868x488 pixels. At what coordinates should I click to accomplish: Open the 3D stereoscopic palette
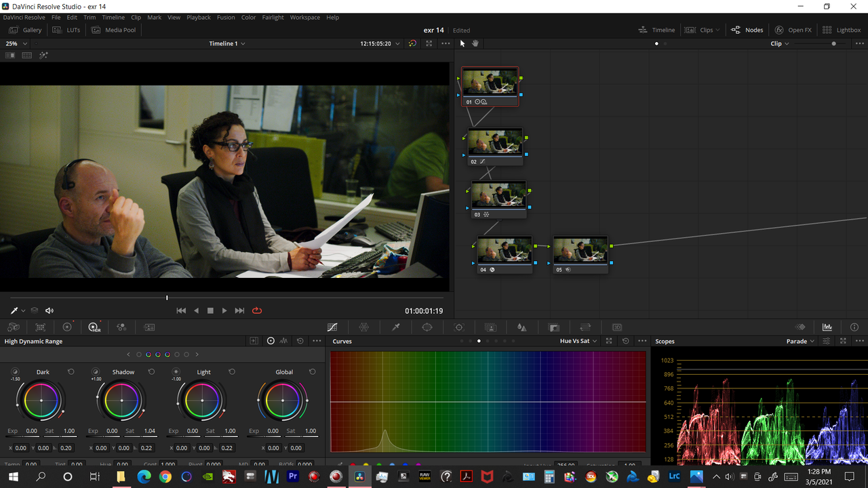click(617, 327)
